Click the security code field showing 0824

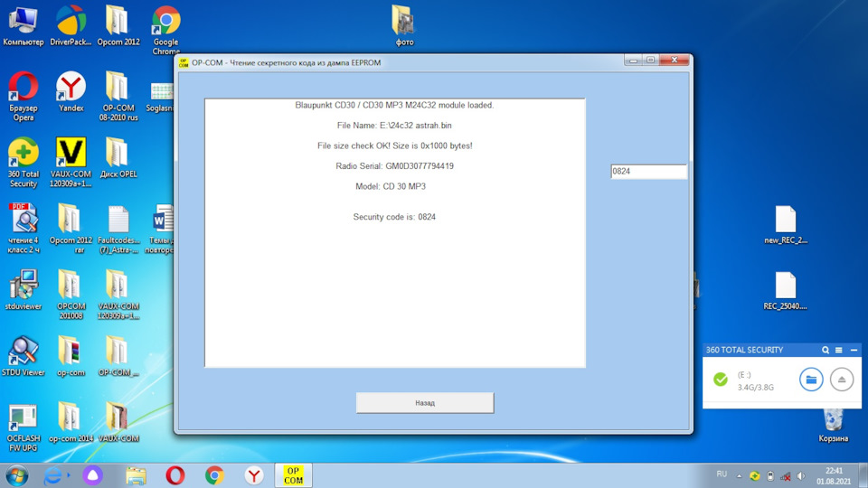pos(648,172)
